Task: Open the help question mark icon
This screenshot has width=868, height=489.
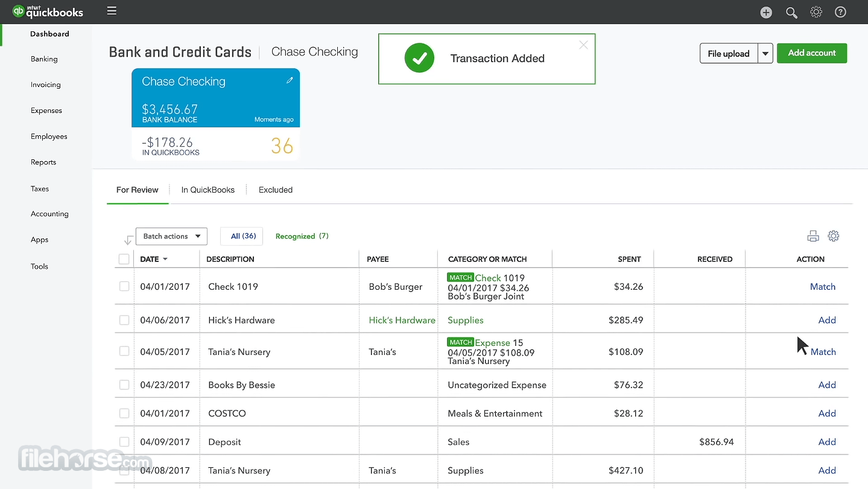Action: pyautogui.click(x=840, y=11)
